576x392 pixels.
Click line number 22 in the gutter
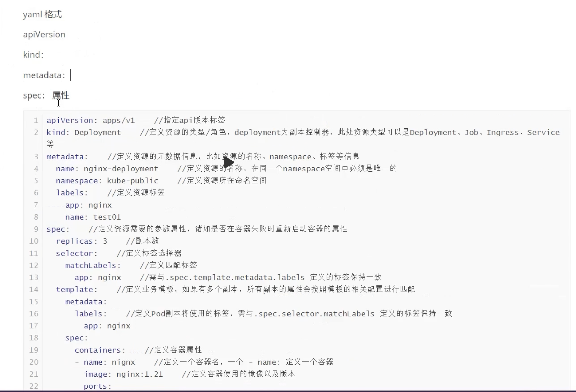34,386
